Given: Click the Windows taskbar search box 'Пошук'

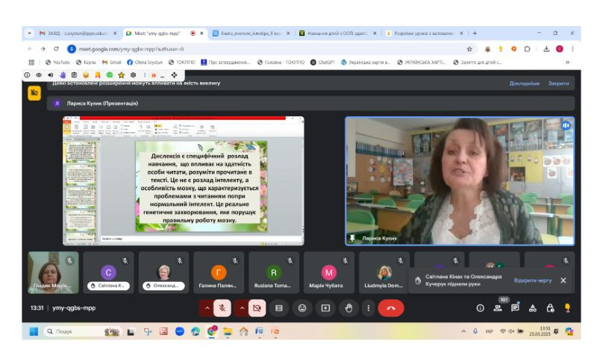Looking at the screenshot, I should (83, 332).
